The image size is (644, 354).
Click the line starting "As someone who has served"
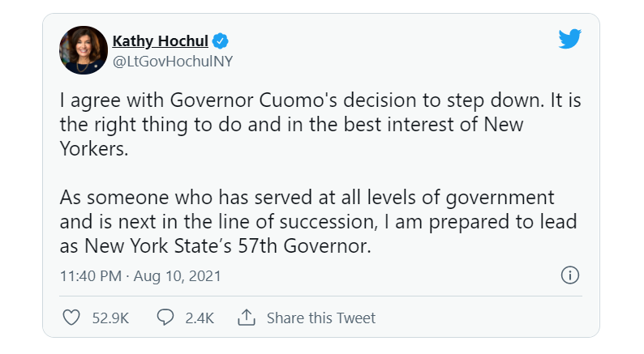point(307,198)
